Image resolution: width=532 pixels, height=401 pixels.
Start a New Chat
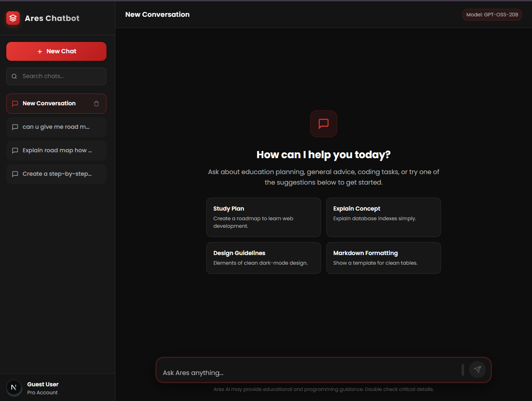(56, 51)
